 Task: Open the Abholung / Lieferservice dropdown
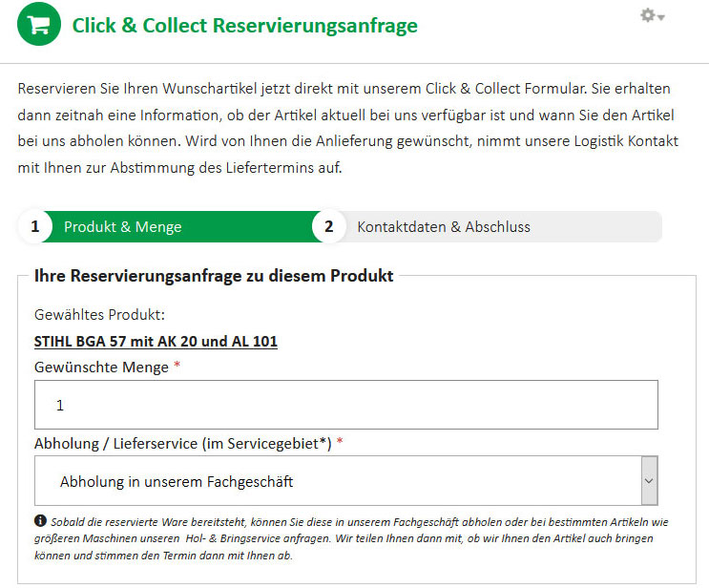(346, 481)
